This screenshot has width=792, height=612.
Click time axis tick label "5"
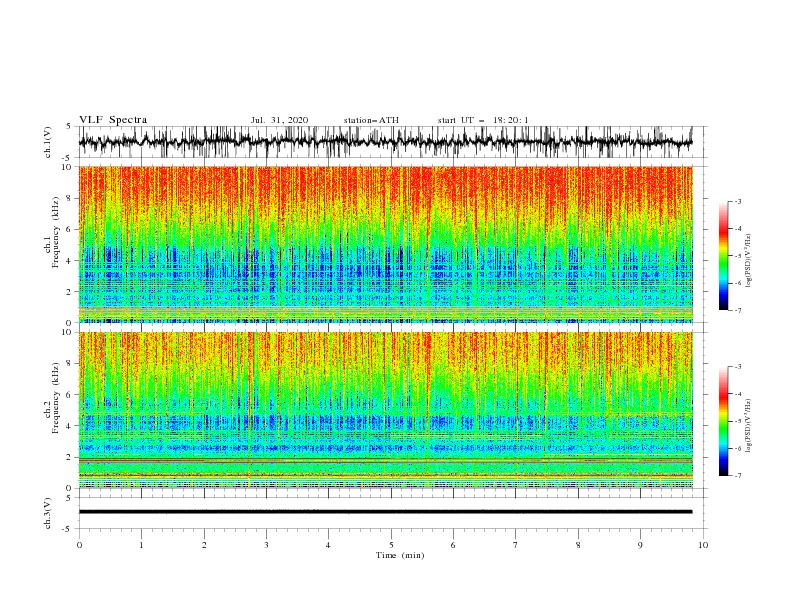(391, 545)
